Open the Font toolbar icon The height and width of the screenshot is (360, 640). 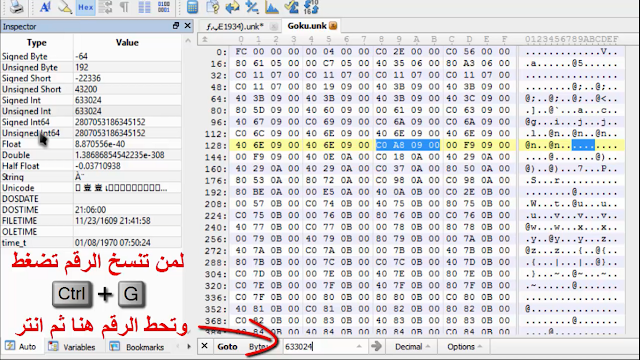click(44, 7)
